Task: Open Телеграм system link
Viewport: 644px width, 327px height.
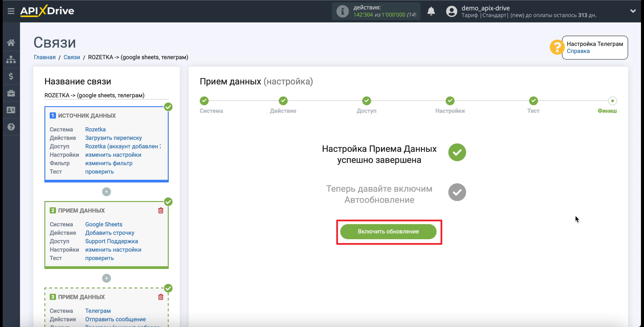Action: [98, 311]
